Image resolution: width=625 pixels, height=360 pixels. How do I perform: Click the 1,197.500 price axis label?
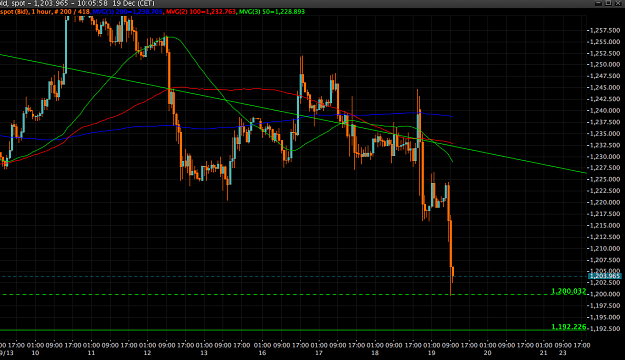(605, 306)
